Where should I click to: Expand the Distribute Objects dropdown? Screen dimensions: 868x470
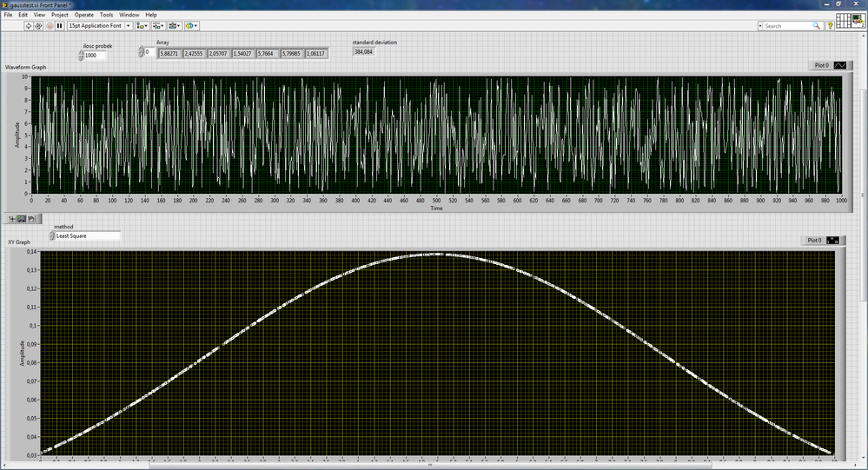(158, 26)
